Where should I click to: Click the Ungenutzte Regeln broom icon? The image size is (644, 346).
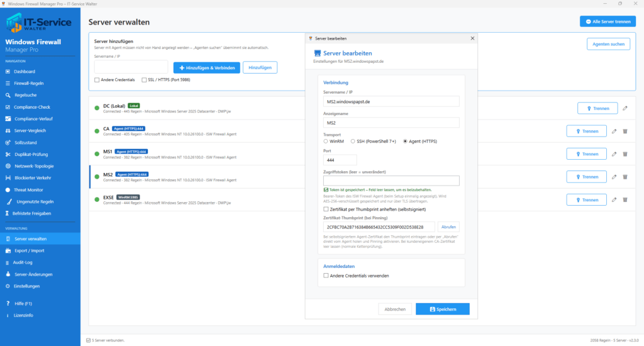pyautogui.click(x=9, y=202)
